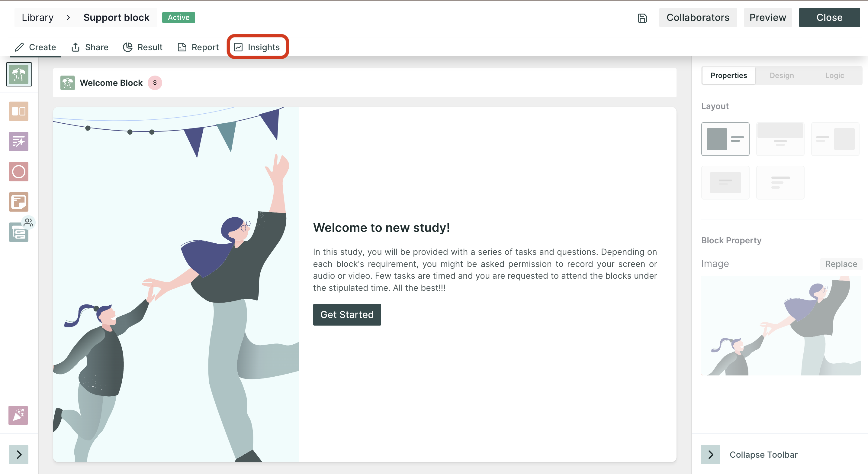Open the Share tab
The width and height of the screenshot is (868, 474).
90,47
